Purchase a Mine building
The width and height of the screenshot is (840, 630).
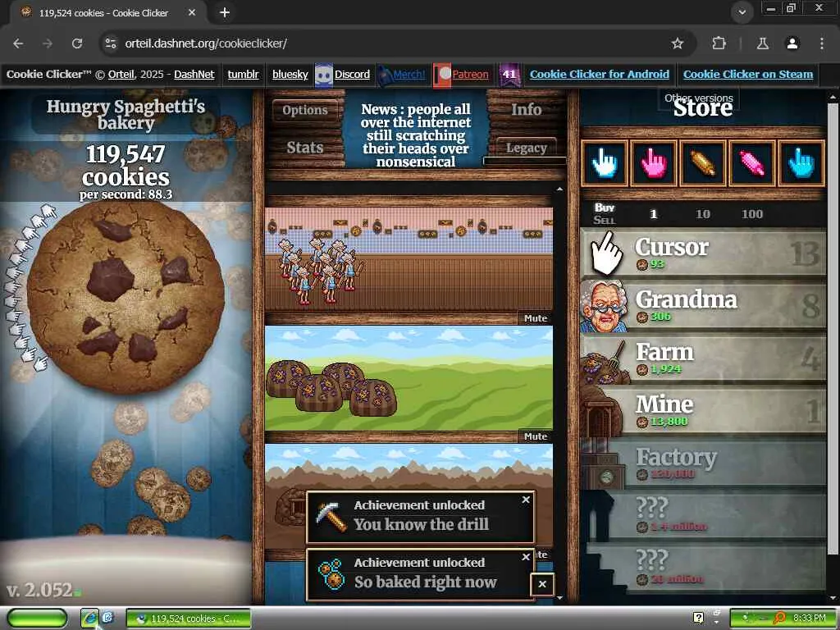click(703, 411)
